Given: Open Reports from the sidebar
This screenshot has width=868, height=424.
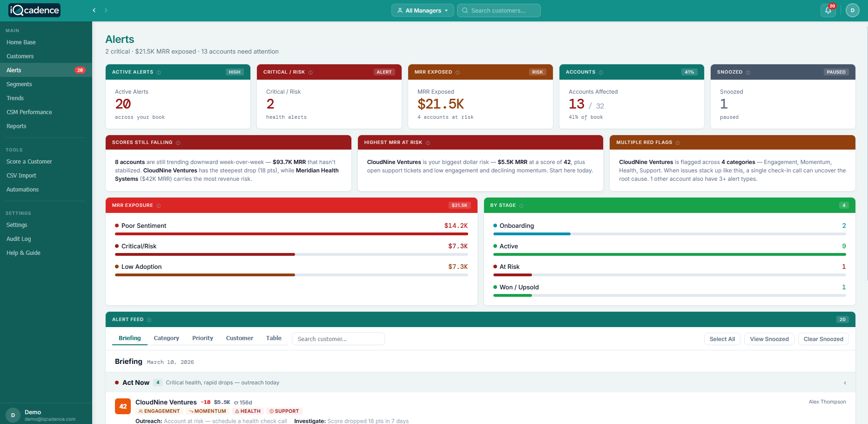Looking at the screenshot, I should [x=16, y=126].
